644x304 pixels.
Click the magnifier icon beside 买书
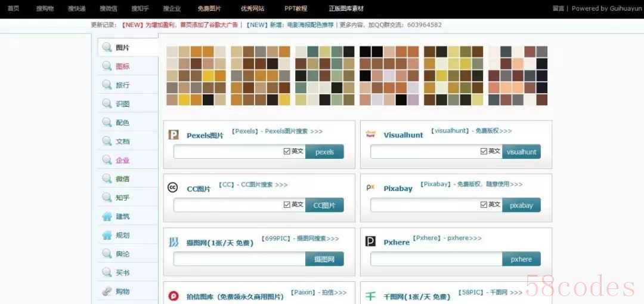pos(107,272)
